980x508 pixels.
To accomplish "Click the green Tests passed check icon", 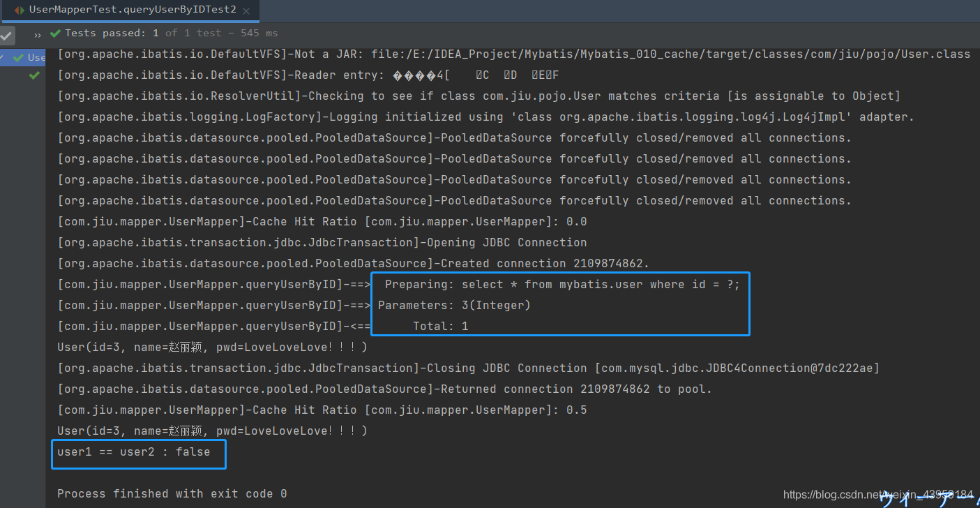I will [x=55, y=33].
